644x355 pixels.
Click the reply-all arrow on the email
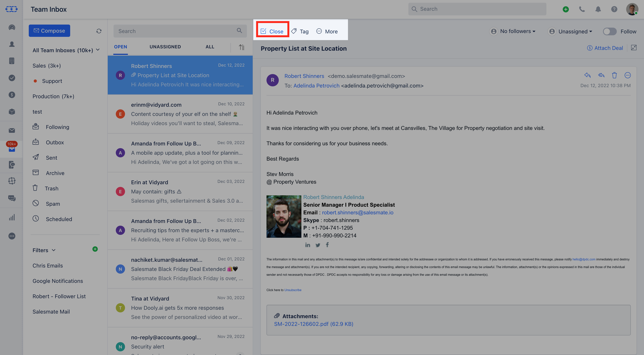[x=601, y=75]
